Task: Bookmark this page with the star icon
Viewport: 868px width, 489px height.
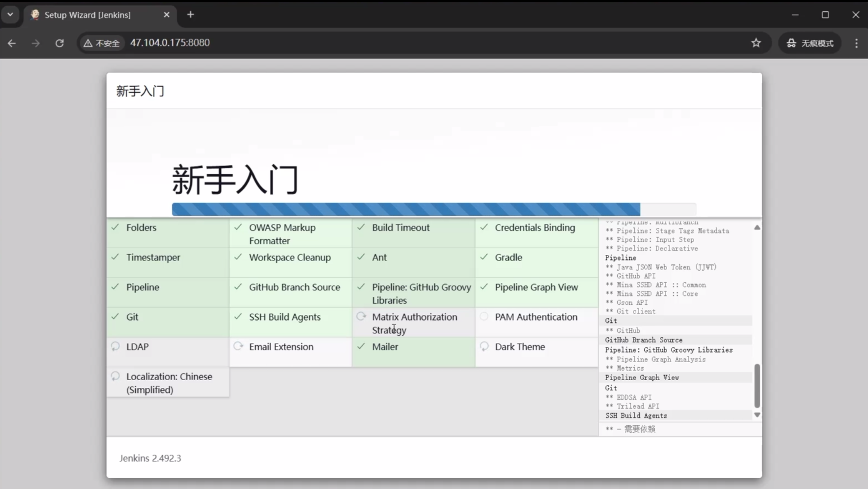Action: pyautogui.click(x=756, y=43)
